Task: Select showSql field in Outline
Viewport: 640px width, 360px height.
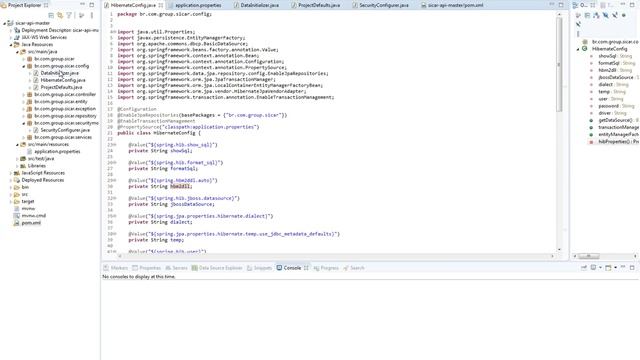Action: pos(607,56)
